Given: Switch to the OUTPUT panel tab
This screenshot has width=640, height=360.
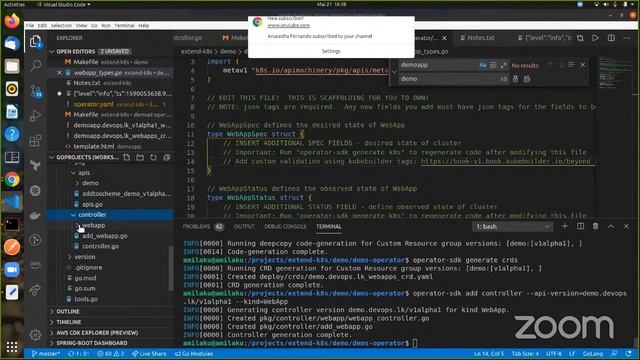Looking at the screenshot, I should tap(244, 227).
